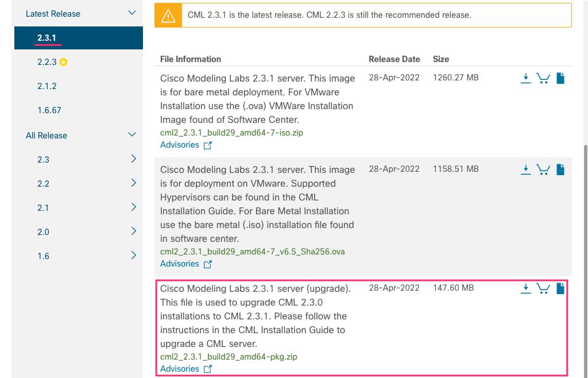This screenshot has height=378, width=588.
Task: Click the Release Date column header
Action: 394,59
